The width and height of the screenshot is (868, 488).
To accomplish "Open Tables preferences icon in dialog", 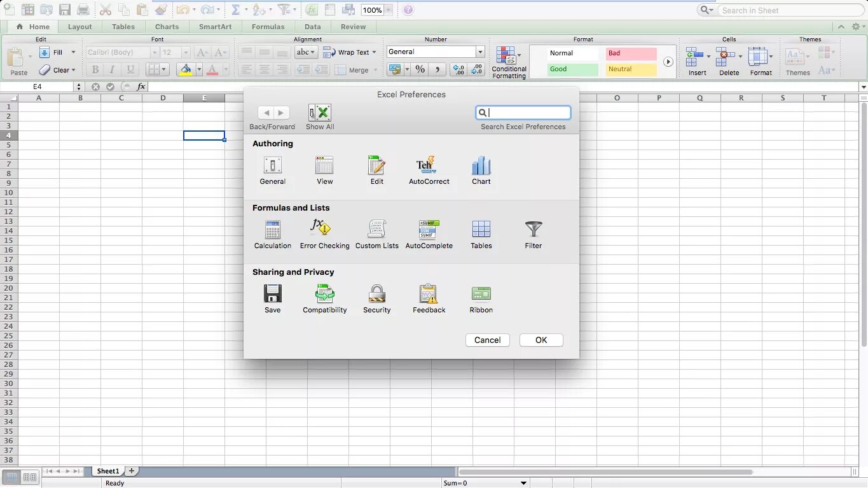I will pos(481,230).
